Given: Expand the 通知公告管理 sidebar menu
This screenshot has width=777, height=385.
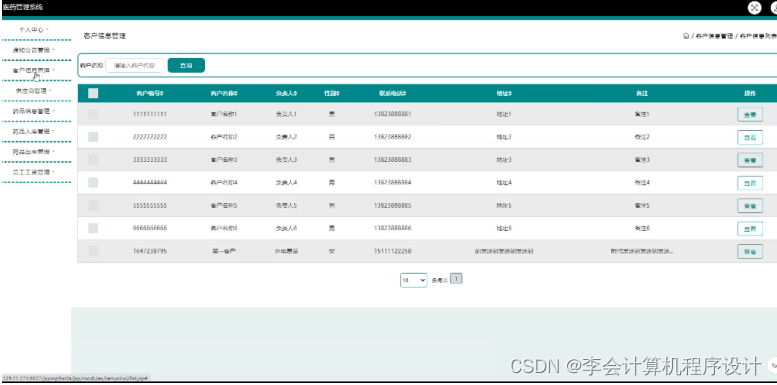Looking at the screenshot, I should pos(34,50).
